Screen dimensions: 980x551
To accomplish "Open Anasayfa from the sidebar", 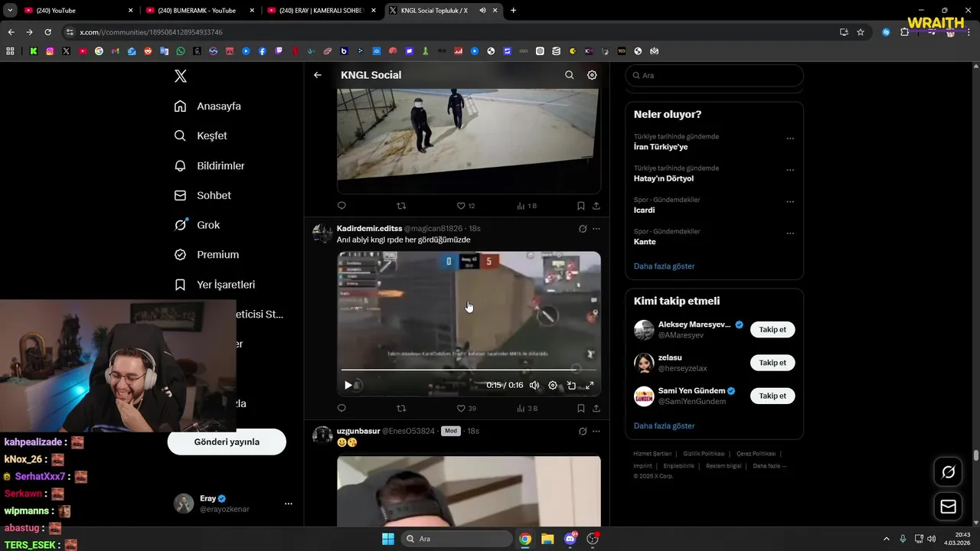I will pyautogui.click(x=207, y=106).
